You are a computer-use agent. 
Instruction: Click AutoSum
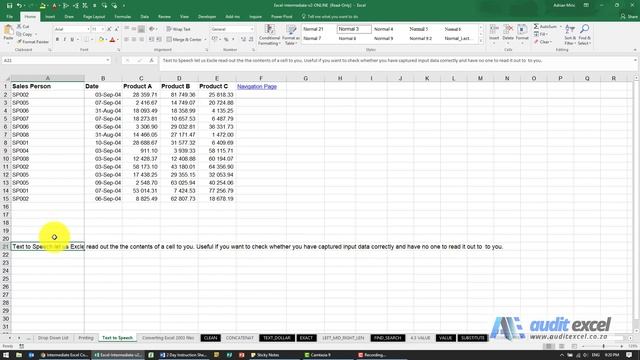click(545, 27)
